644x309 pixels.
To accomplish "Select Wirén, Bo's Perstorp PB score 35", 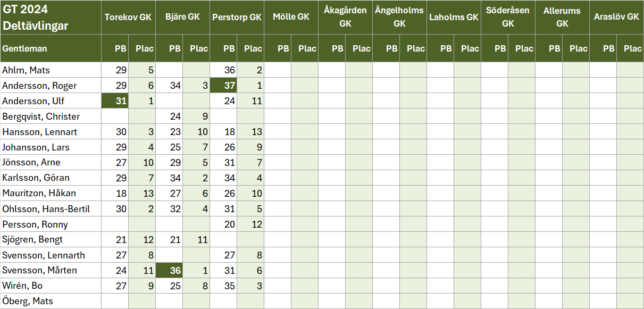I will click(224, 286).
